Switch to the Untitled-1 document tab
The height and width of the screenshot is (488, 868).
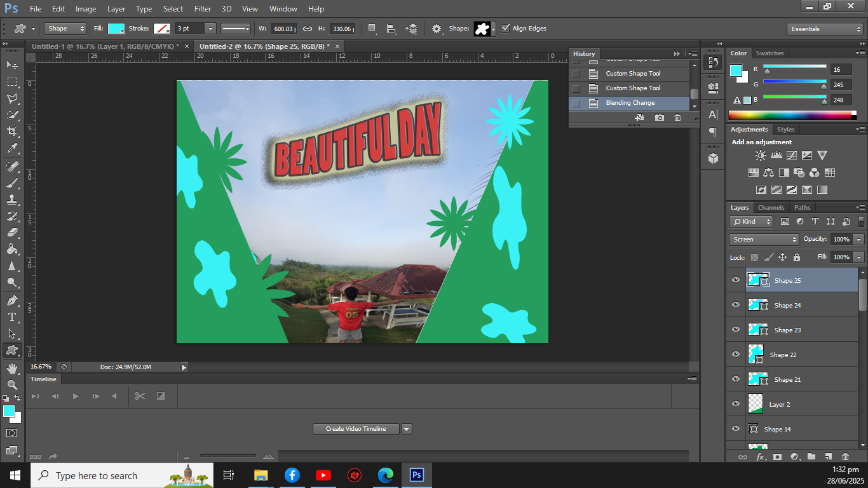[x=105, y=46]
